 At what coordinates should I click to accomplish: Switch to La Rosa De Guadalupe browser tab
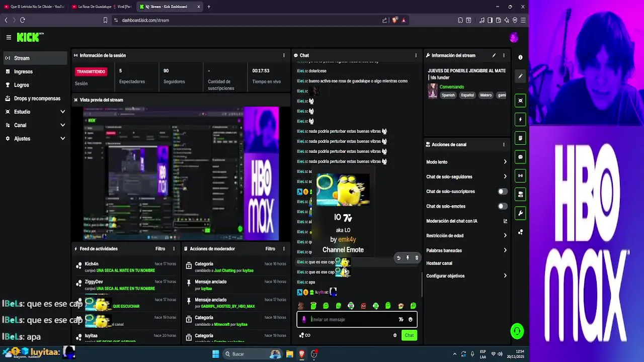tap(102, 7)
